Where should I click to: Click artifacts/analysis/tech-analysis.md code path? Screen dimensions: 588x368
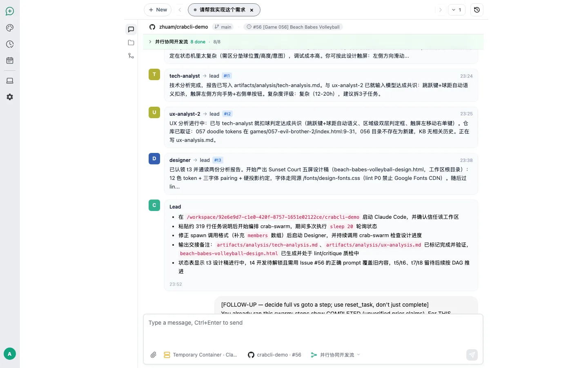click(x=267, y=245)
